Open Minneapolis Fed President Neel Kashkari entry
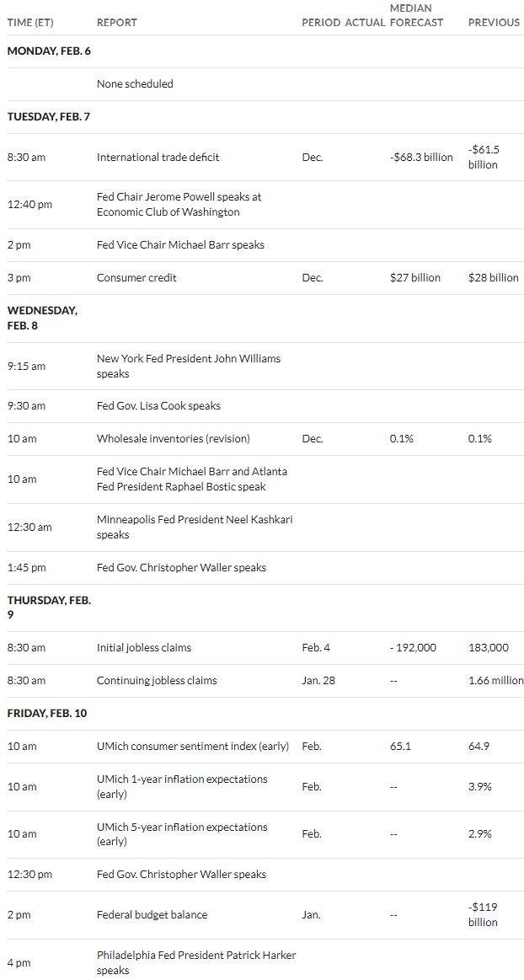Image resolution: width=524 pixels, height=980 pixels. (x=195, y=527)
